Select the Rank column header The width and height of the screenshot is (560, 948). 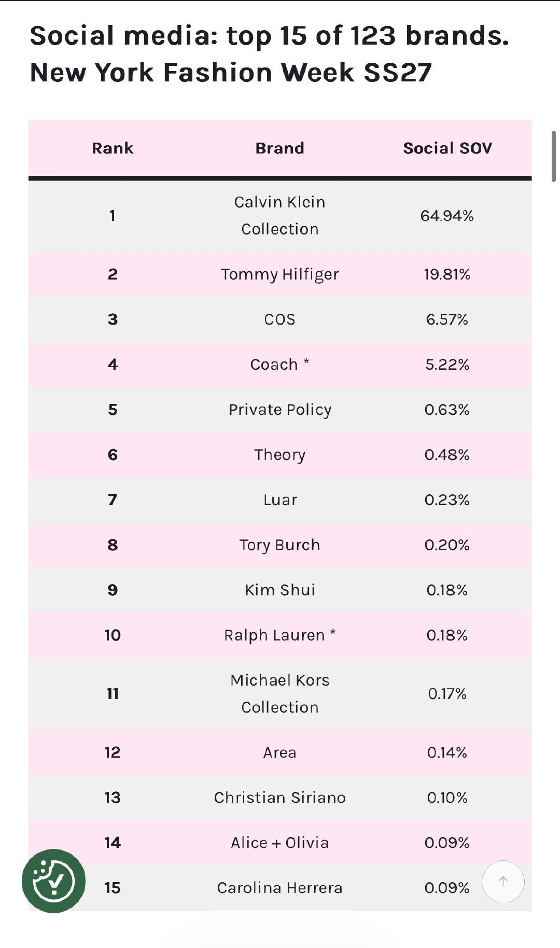coord(113,148)
